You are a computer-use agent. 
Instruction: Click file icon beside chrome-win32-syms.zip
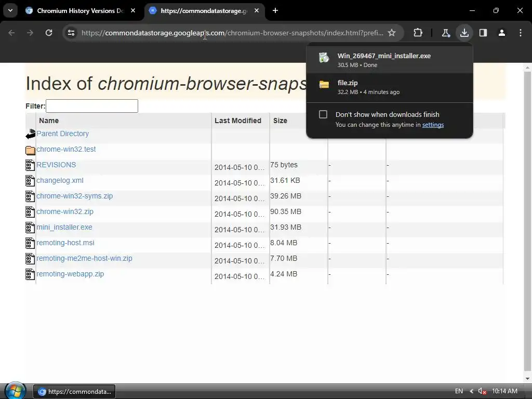30,196
